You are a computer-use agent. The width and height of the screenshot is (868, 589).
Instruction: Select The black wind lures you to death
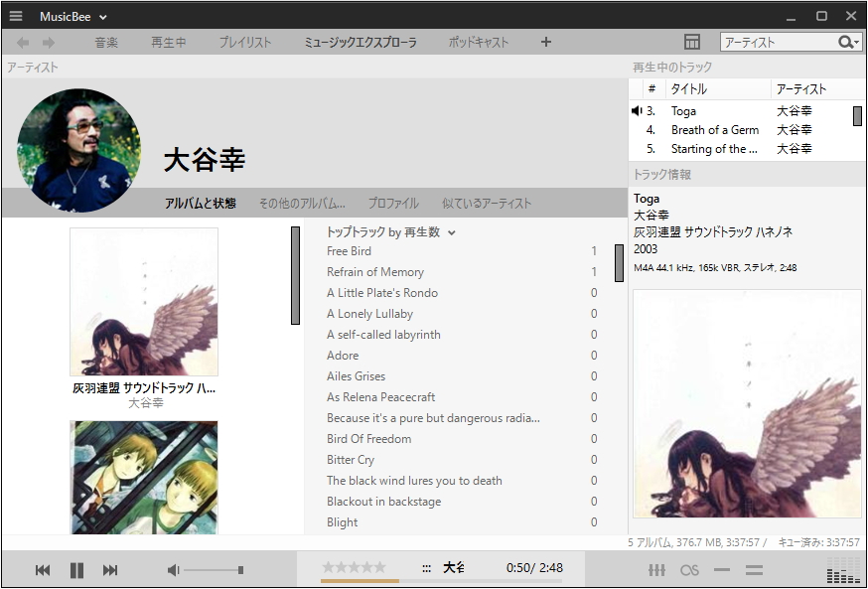point(462,481)
